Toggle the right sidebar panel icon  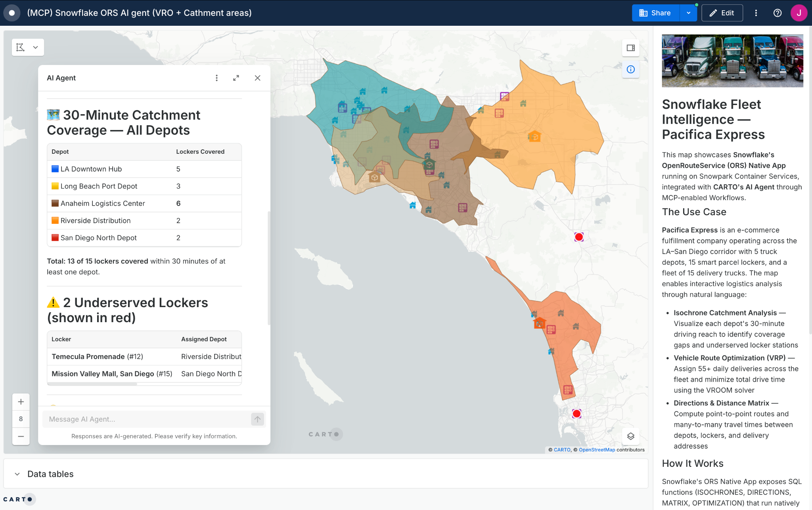click(631, 48)
